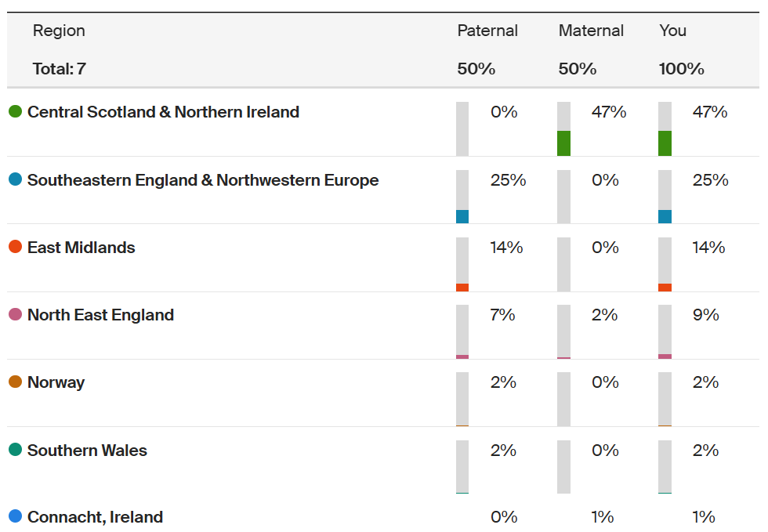Click the orange East Midlands region dot
Screen dimensions: 768x532
point(15,247)
